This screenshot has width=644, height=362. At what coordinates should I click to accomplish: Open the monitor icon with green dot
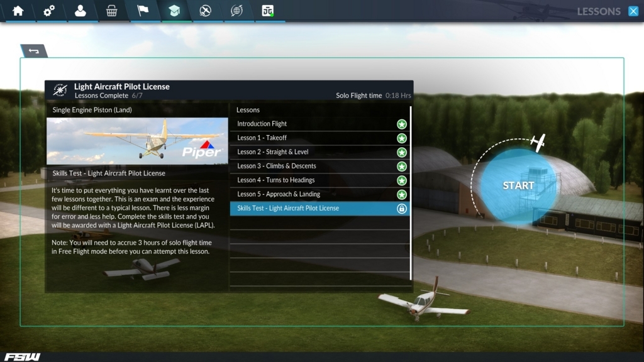[268, 11]
